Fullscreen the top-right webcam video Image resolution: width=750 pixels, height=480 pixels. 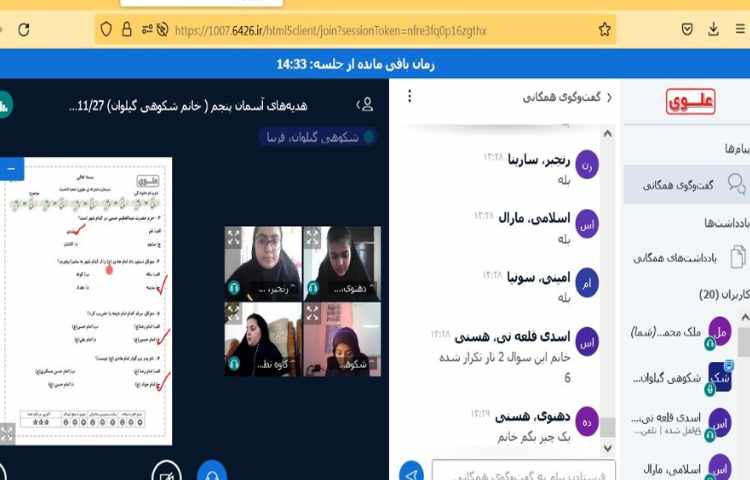tap(312, 237)
